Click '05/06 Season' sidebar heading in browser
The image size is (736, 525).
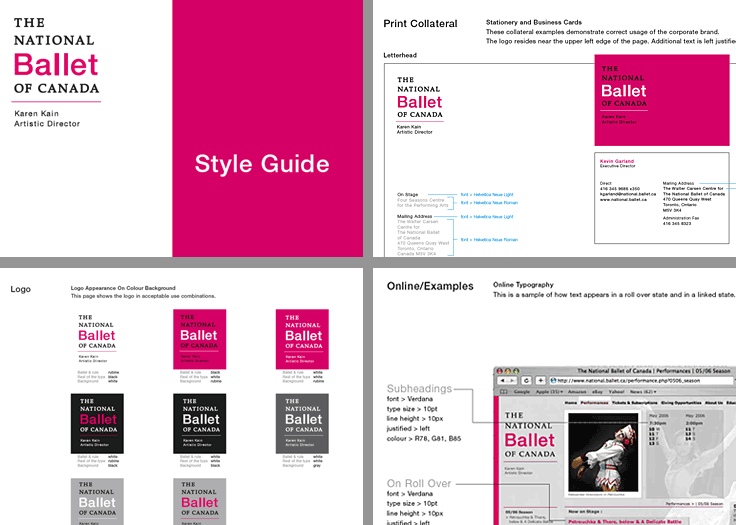(519, 512)
